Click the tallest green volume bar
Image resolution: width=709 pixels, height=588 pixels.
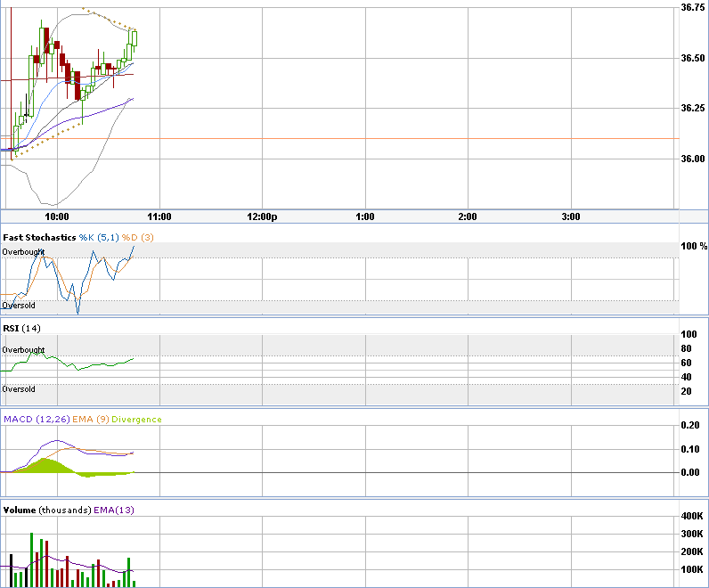coord(32,559)
